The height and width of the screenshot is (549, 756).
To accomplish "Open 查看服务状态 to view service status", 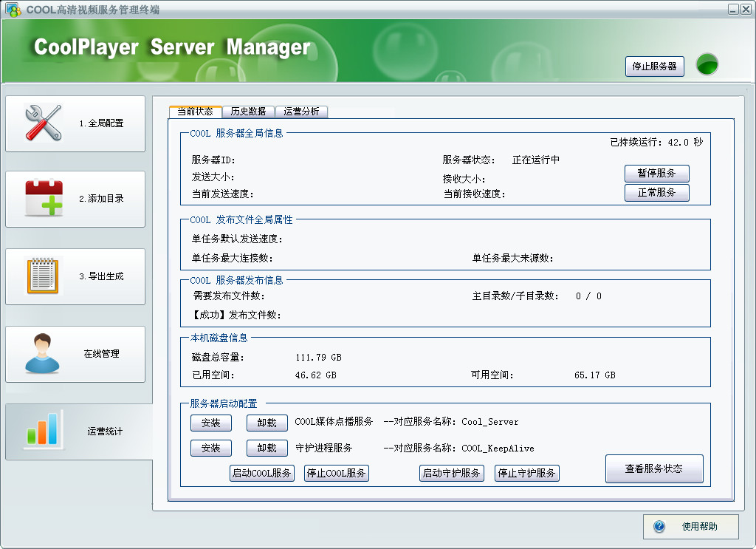I will 653,468.
